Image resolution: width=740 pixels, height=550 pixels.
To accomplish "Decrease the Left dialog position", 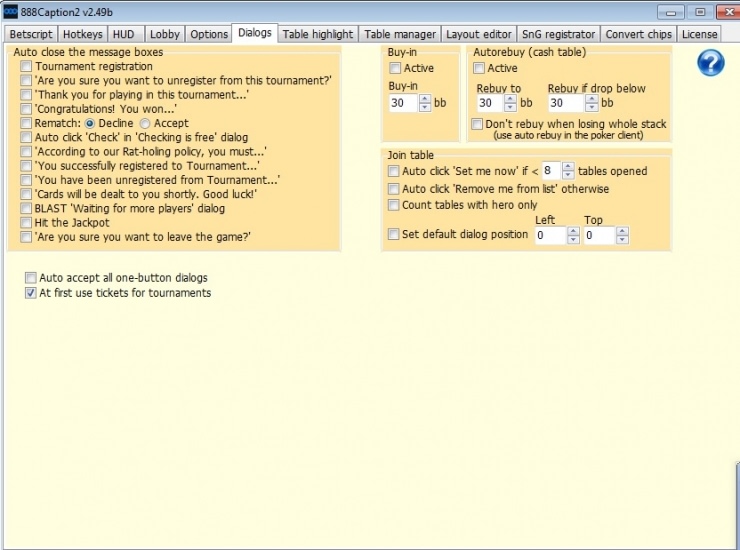I will pos(573,240).
